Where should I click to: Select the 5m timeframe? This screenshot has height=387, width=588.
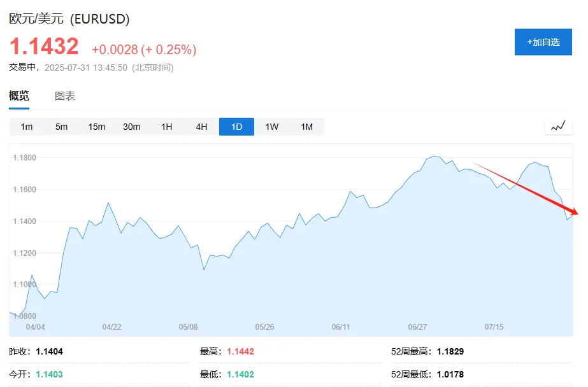[x=62, y=127]
